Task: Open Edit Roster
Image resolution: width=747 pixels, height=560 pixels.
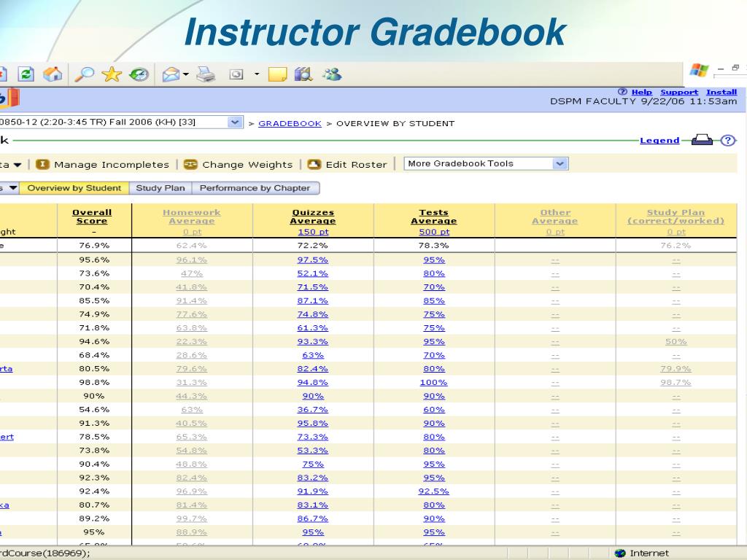Action: (x=356, y=164)
